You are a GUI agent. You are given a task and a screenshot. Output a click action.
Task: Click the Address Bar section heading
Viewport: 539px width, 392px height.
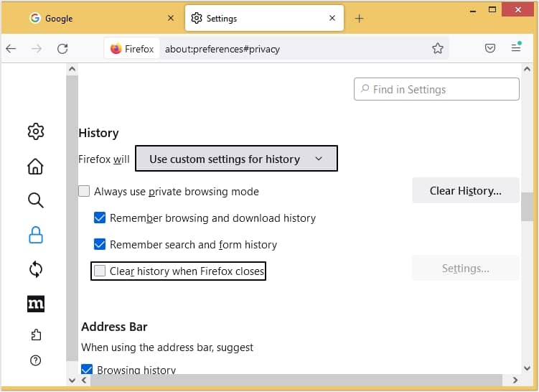tap(114, 327)
